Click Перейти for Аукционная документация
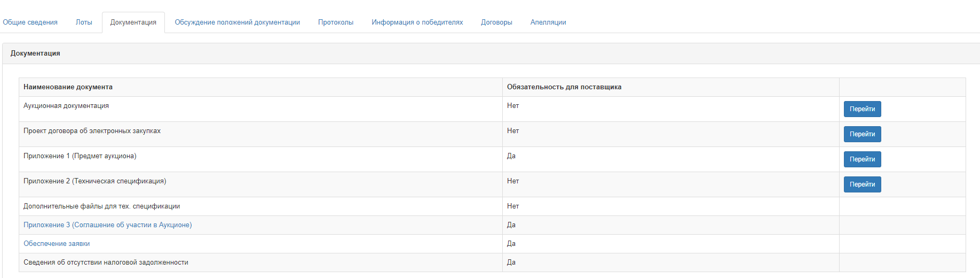 [862, 109]
